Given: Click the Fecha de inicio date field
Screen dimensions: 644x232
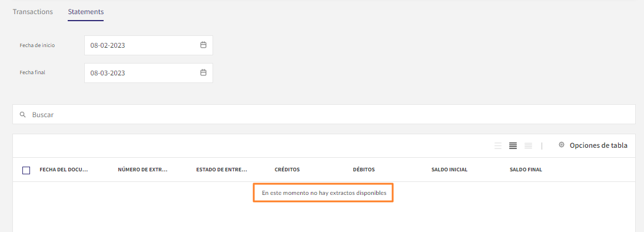Looking at the screenshot, I should coord(149,45).
